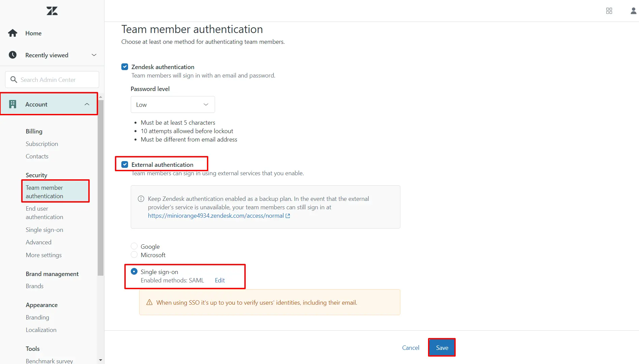Collapse the Account section chevron

87,104
